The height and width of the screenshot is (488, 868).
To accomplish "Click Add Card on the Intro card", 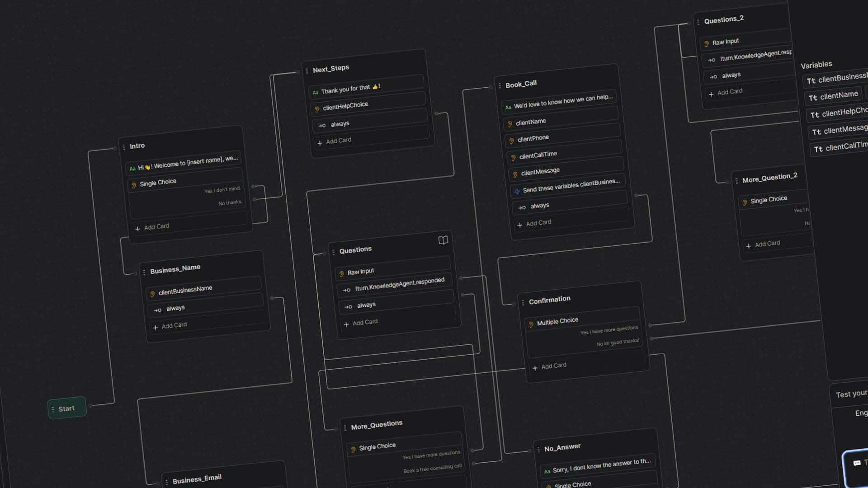I will point(152,226).
